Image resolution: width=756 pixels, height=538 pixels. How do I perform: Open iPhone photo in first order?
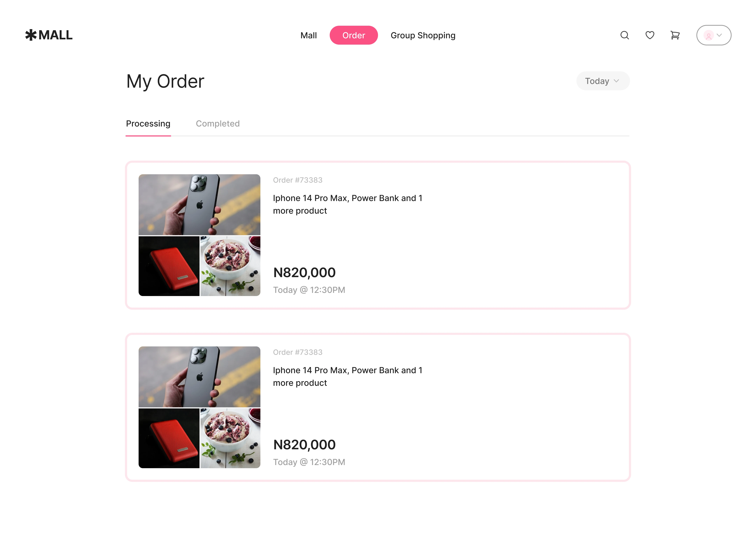point(199,204)
